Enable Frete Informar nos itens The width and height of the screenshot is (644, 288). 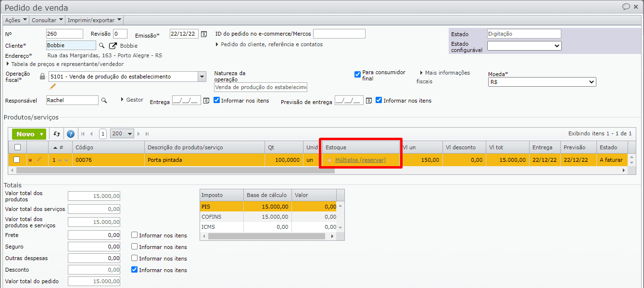[x=135, y=235]
